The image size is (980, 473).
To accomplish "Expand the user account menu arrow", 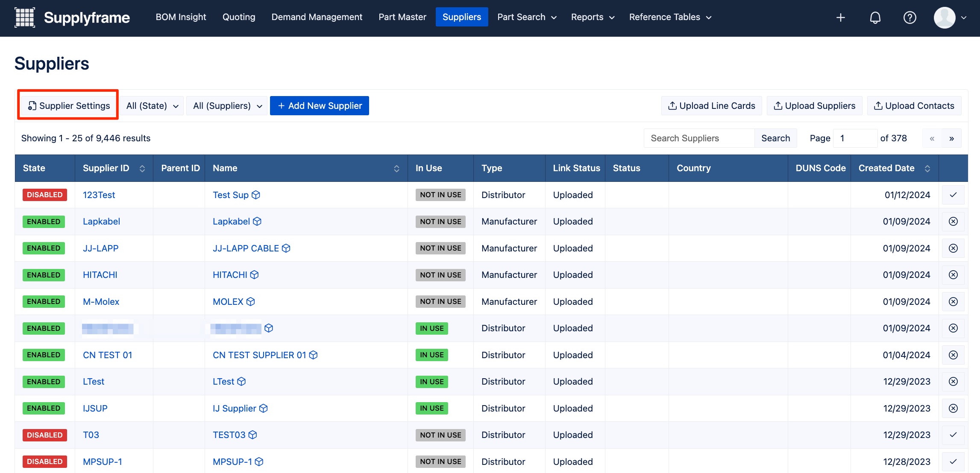I will [964, 18].
